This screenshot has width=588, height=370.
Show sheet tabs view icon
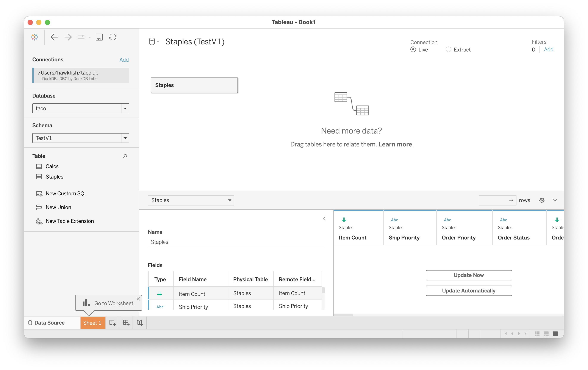(x=555, y=333)
